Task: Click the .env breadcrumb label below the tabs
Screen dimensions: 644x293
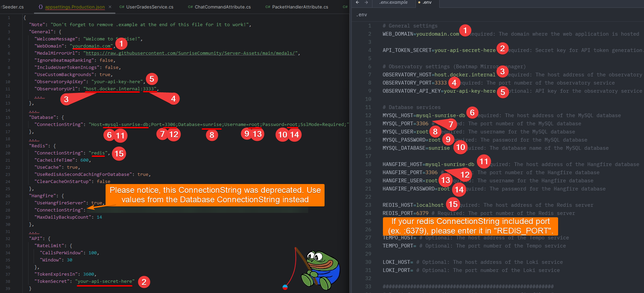Action: coord(362,15)
